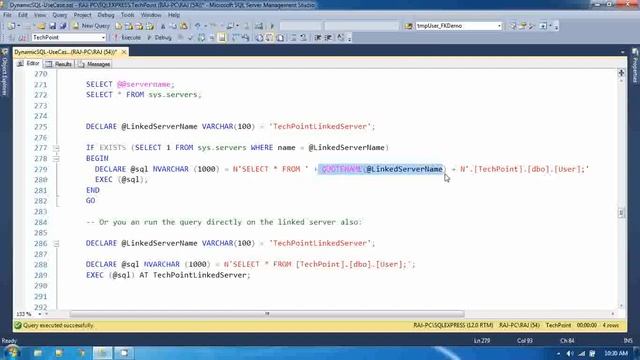640x360 pixels.
Task: Switch to the Messages tab
Action: pos(94,64)
